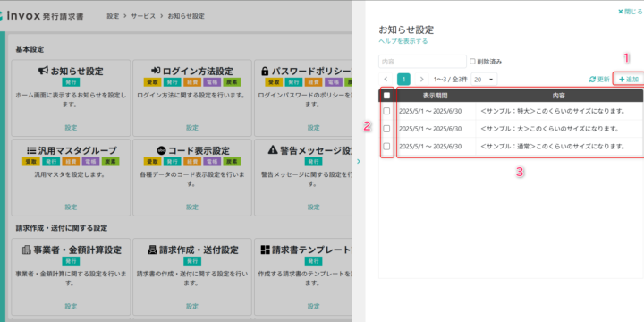This screenshot has height=322, width=644.
Task: Click the 経費 tag on the ログイン方法設定 card
Action: tap(192, 82)
